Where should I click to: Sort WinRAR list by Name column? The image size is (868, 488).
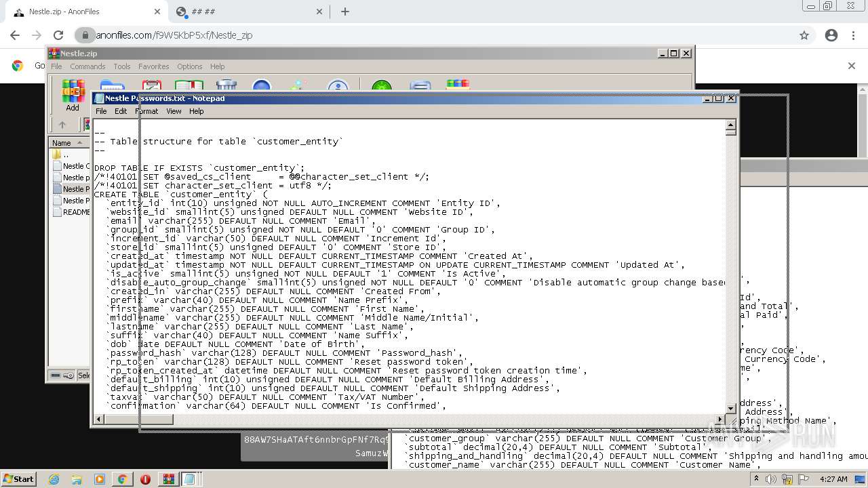click(69, 142)
